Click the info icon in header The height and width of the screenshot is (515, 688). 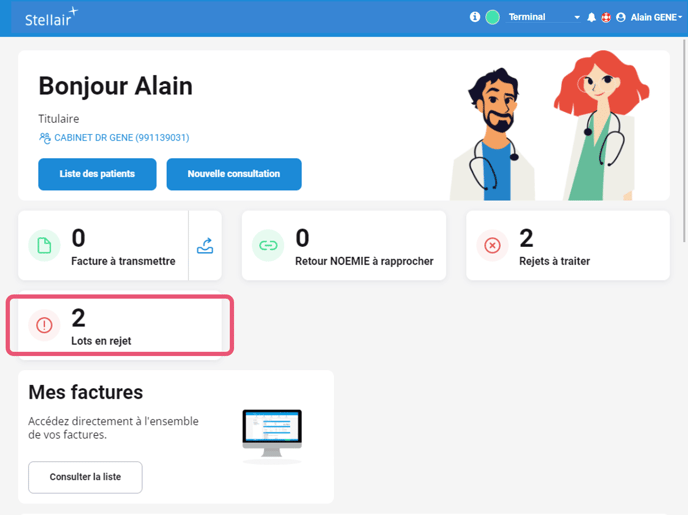pos(475,17)
